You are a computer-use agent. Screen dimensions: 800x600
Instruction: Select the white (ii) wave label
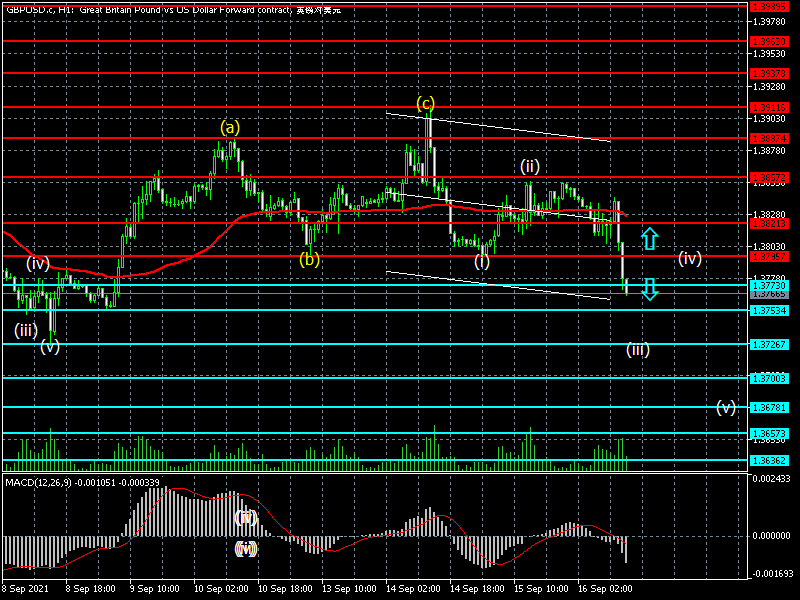click(x=530, y=166)
